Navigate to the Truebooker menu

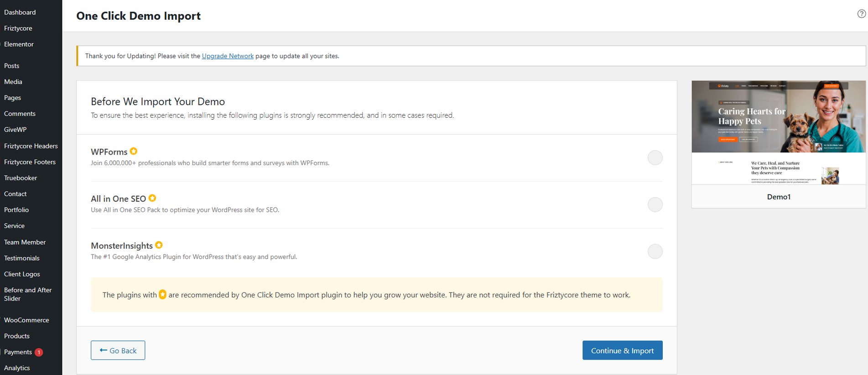(x=21, y=178)
